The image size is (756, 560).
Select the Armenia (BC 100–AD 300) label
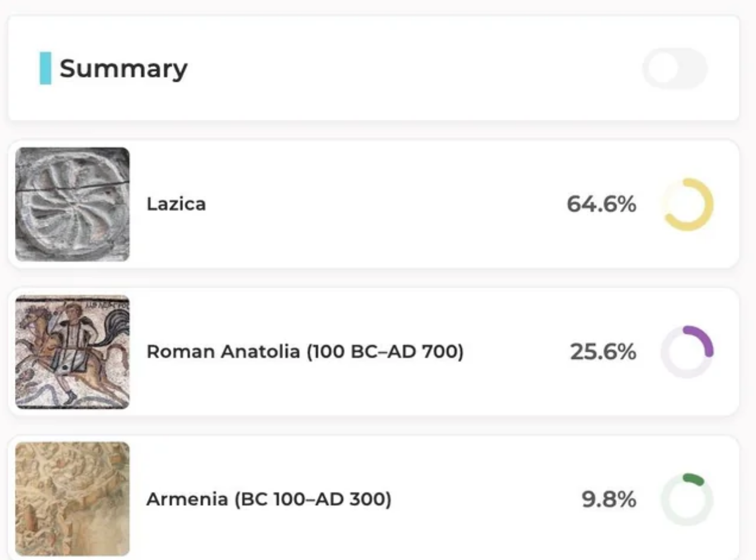click(x=269, y=499)
